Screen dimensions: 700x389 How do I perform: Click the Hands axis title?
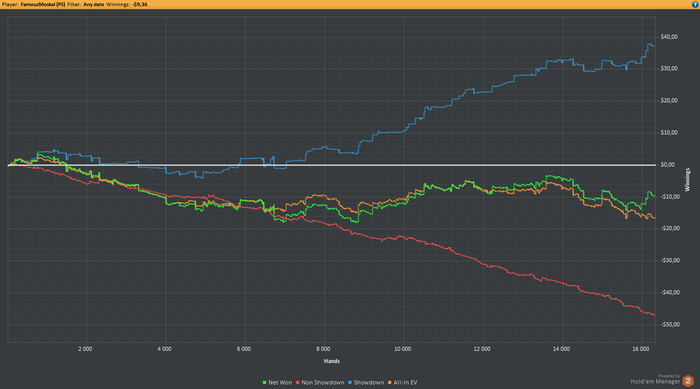(x=332, y=361)
